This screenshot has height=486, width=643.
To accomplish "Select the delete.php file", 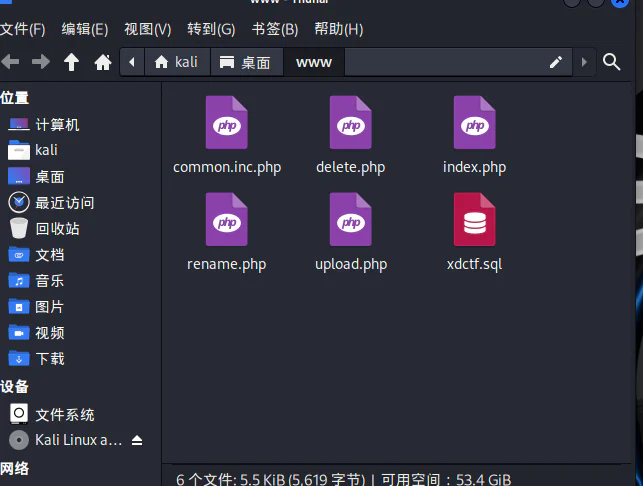I will [x=351, y=135].
